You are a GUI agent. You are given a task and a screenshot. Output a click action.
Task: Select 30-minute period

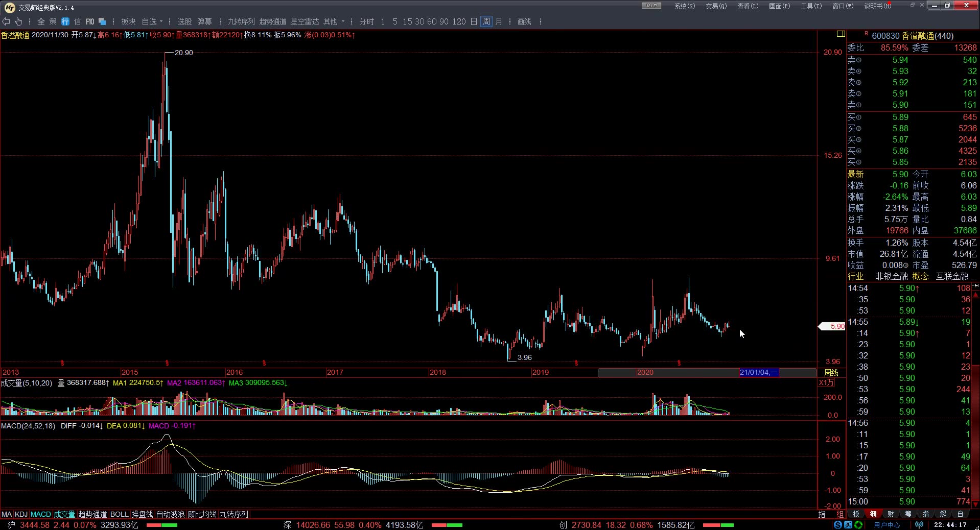[x=419, y=21]
